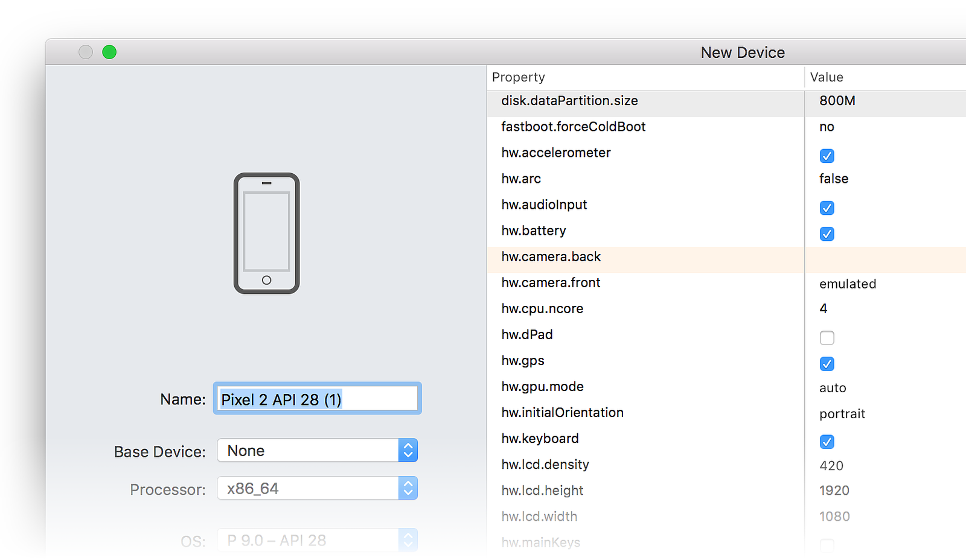
Task: Click the stepper arrows on the Processor selector
Action: coord(409,488)
